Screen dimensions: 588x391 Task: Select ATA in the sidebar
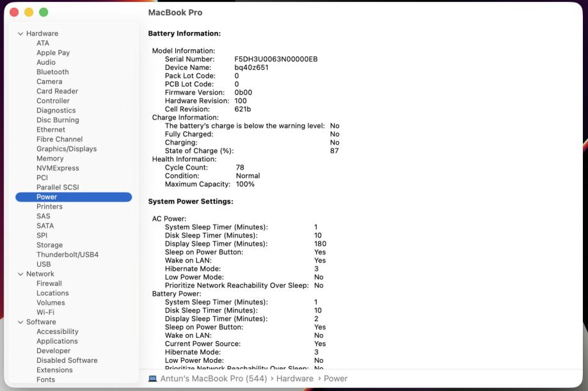(43, 43)
